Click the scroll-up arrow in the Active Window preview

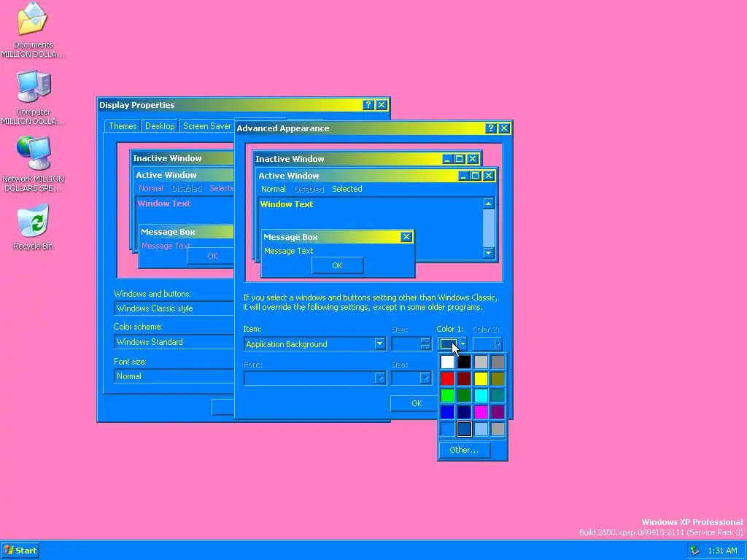pyautogui.click(x=488, y=203)
